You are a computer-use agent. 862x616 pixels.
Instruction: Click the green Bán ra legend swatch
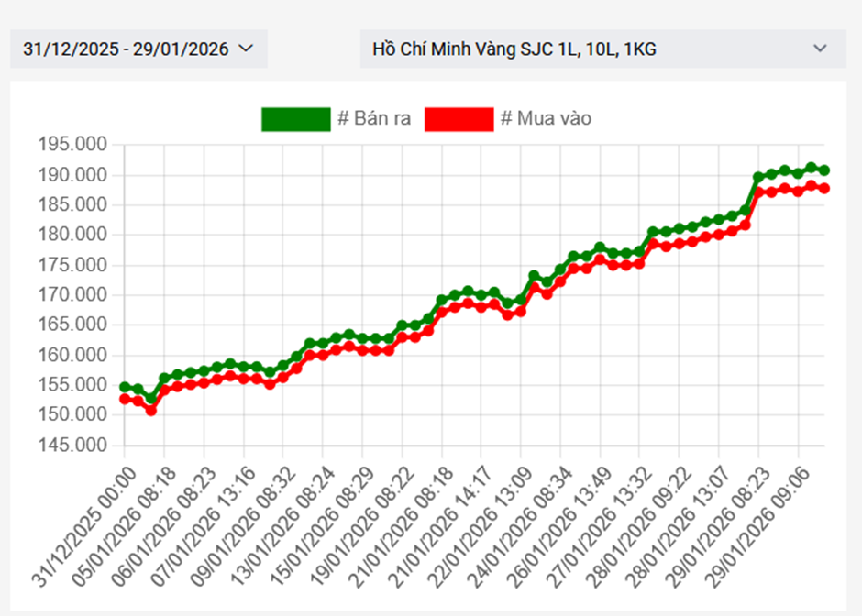click(x=294, y=119)
